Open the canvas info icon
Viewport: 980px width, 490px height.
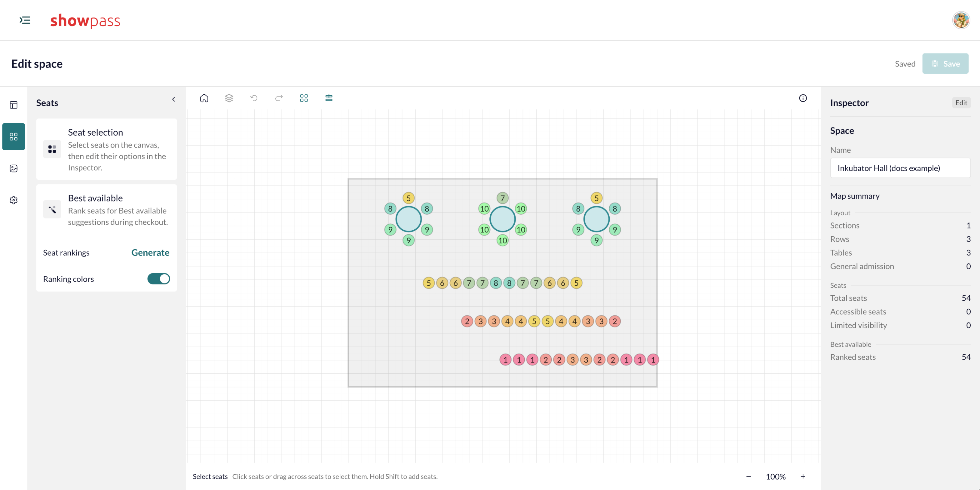803,98
